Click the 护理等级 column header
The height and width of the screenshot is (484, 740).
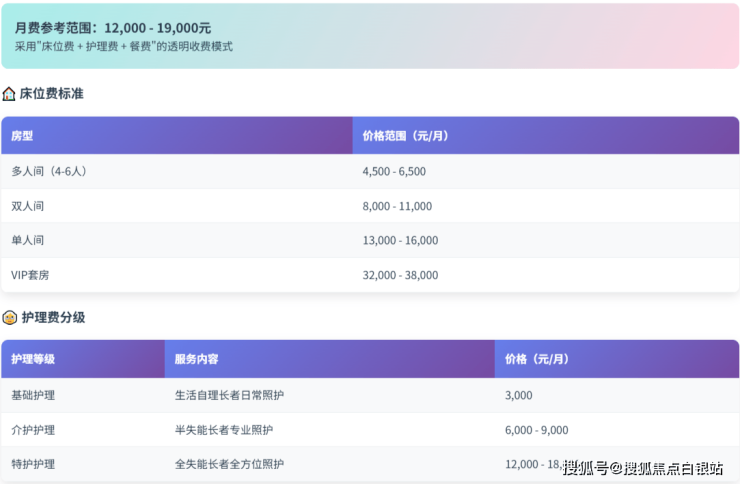pos(33,359)
